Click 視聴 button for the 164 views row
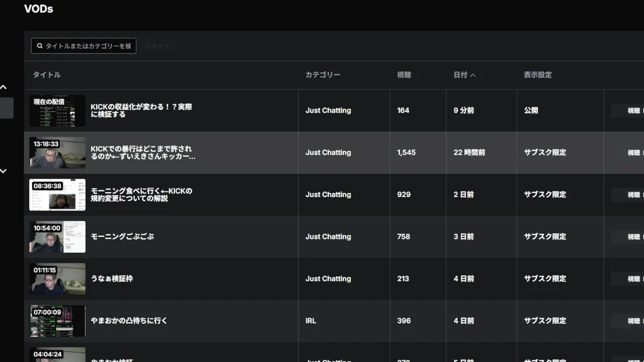The image size is (644, 362). (x=627, y=111)
